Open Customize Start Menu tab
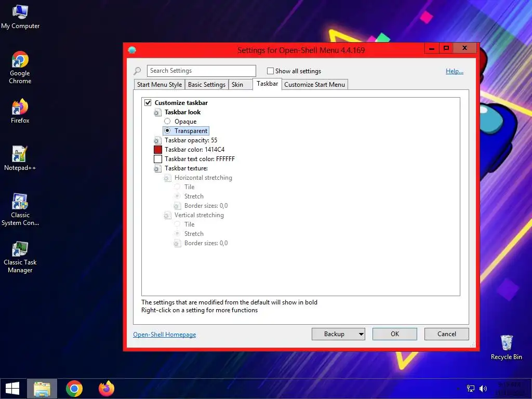Viewport: 532px width, 399px height. pos(314,85)
